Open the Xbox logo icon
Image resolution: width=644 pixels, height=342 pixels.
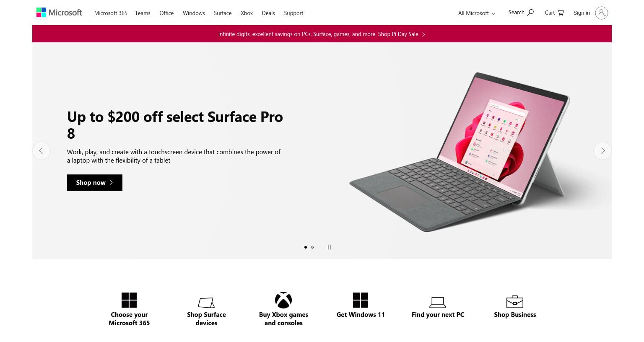[x=283, y=300]
